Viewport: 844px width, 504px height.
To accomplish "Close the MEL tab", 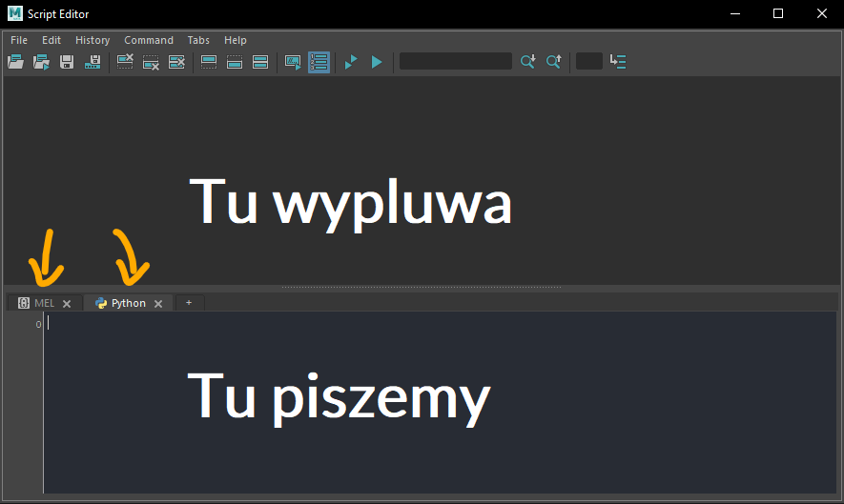I will pos(67,304).
